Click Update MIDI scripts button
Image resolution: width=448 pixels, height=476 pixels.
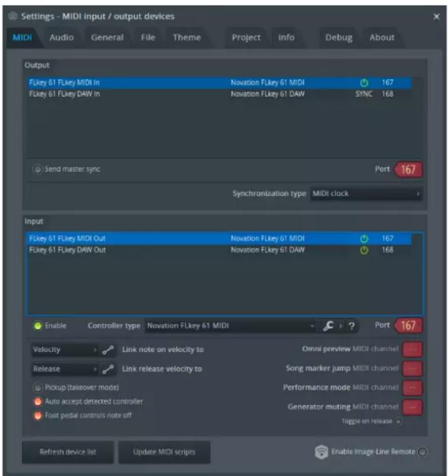coord(164,452)
